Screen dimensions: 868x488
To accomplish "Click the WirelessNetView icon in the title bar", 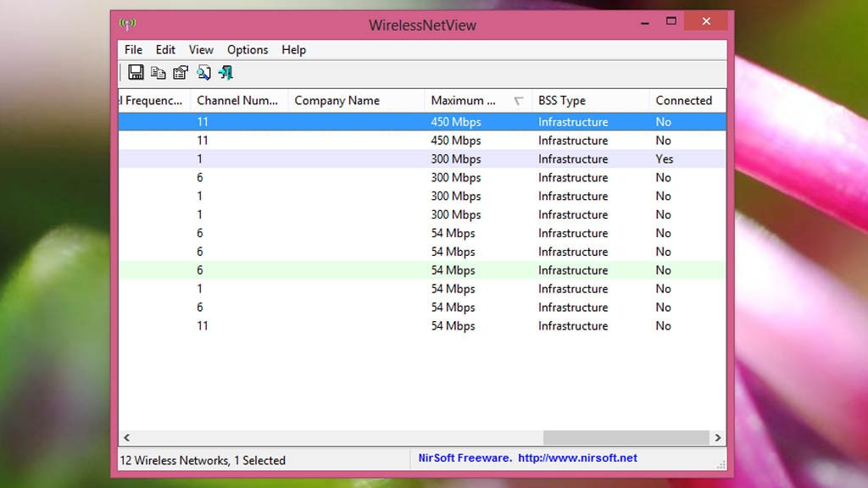I will pyautogui.click(x=127, y=24).
